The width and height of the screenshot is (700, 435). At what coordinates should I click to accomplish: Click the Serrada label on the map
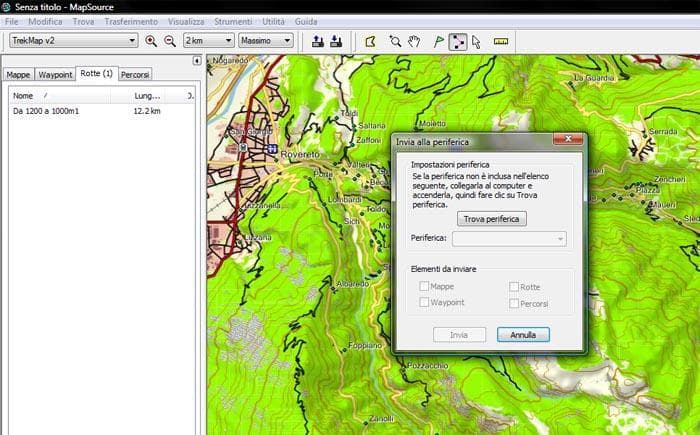[662, 131]
